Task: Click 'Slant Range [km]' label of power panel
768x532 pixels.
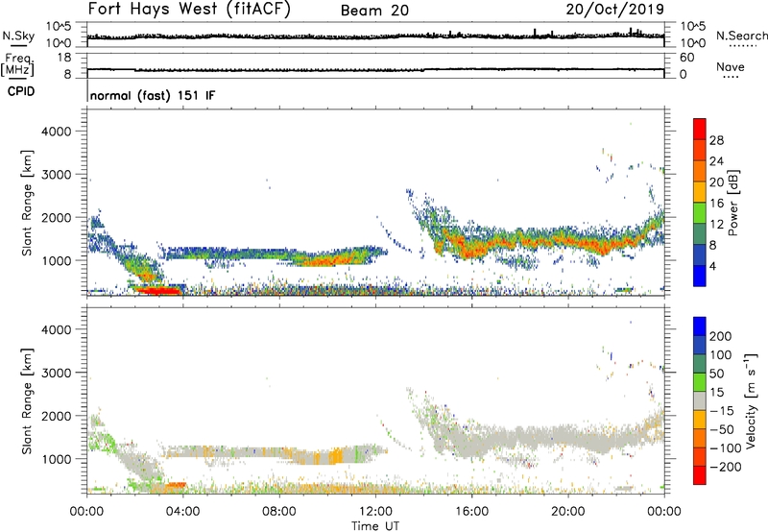Action: [x=28, y=203]
